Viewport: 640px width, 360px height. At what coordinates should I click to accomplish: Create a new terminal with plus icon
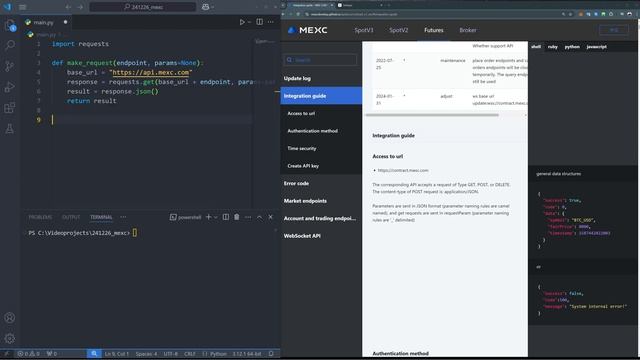[209, 217]
